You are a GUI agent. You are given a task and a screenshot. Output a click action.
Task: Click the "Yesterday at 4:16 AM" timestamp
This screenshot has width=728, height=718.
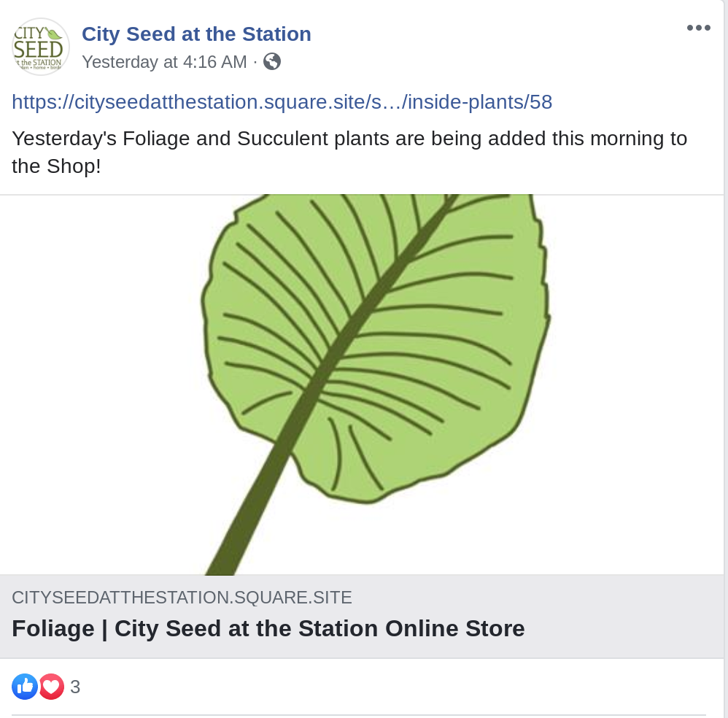click(164, 62)
